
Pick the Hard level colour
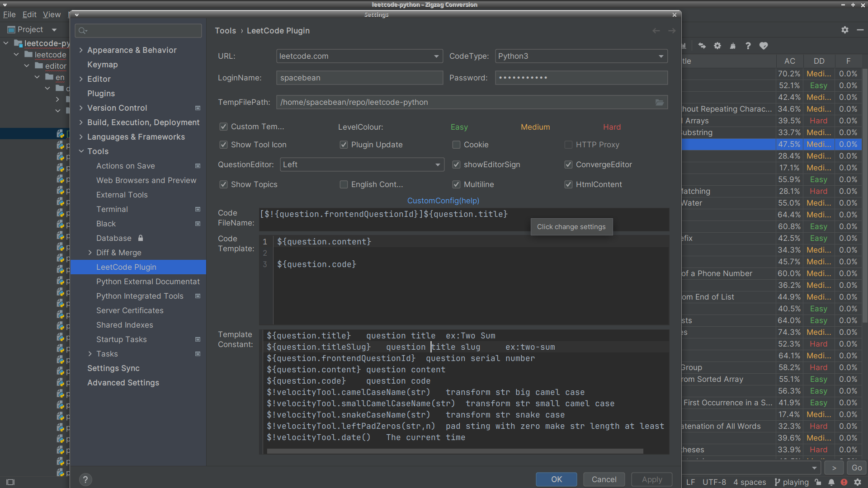[612, 127]
